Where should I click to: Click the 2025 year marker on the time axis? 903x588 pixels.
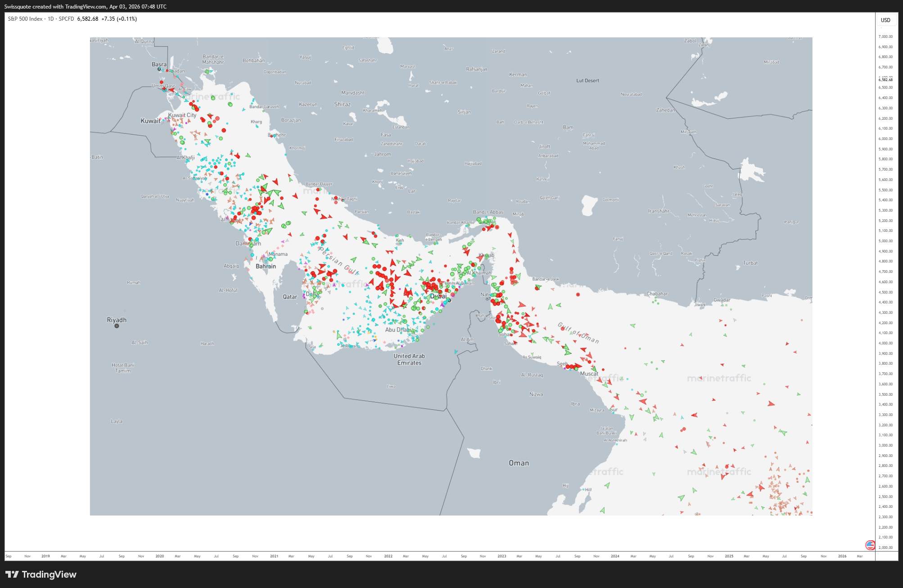coord(729,556)
